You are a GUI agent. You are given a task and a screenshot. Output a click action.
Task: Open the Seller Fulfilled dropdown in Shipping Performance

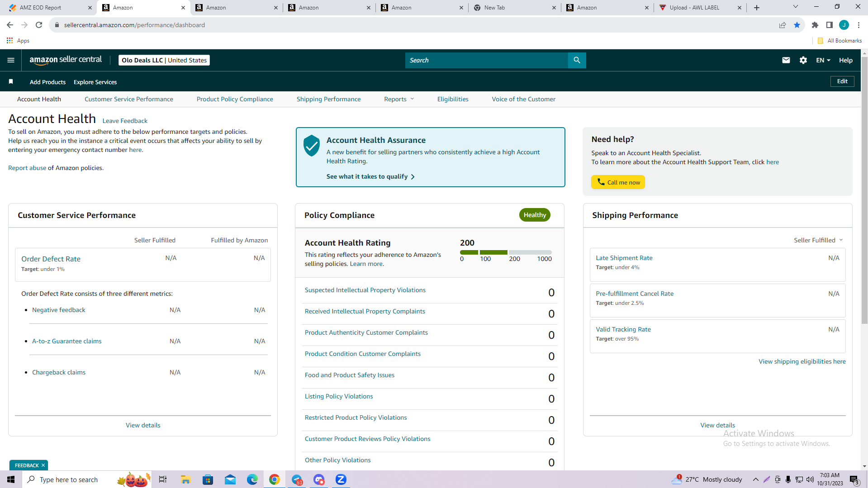pyautogui.click(x=818, y=240)
